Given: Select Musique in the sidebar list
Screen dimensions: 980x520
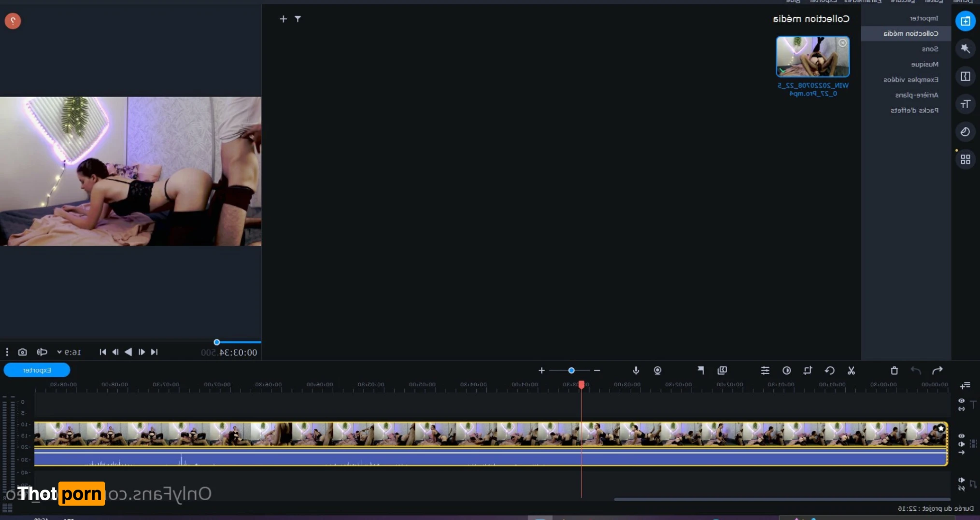Looking at the screenshot, I should (924, 64).
